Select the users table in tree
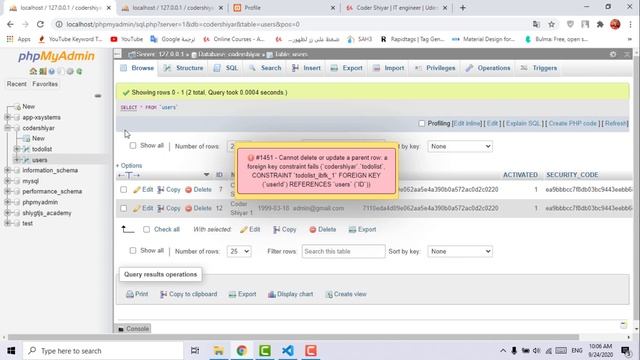Screen dimensions: 640x360 point(40,160)
